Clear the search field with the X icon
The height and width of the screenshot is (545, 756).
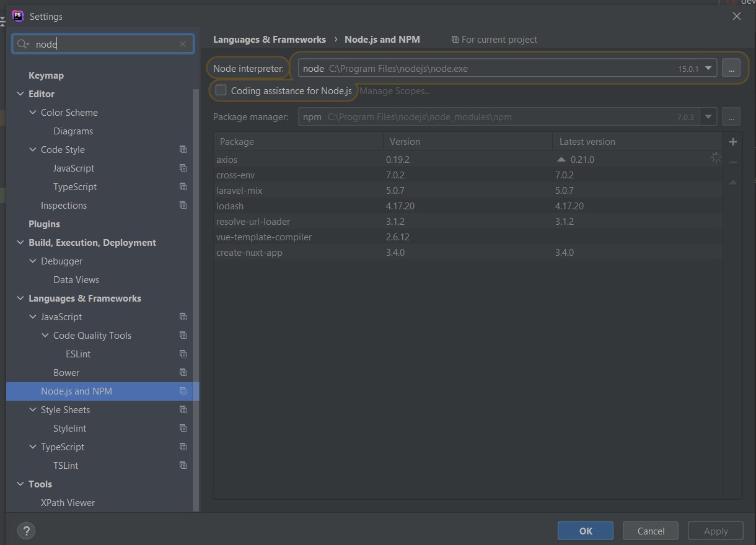click(183, 44)
